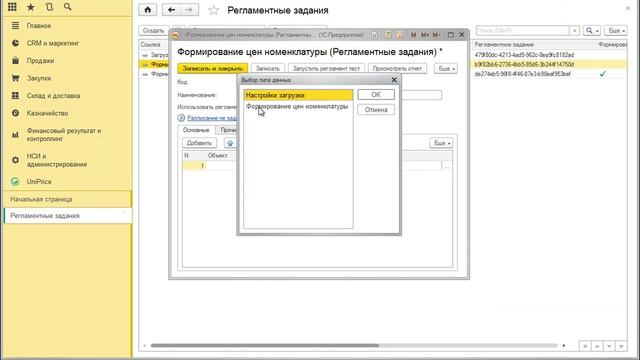Select row with ID starting 479f80dc
Screen dimensions: 640x360
[x=524, y=55]
